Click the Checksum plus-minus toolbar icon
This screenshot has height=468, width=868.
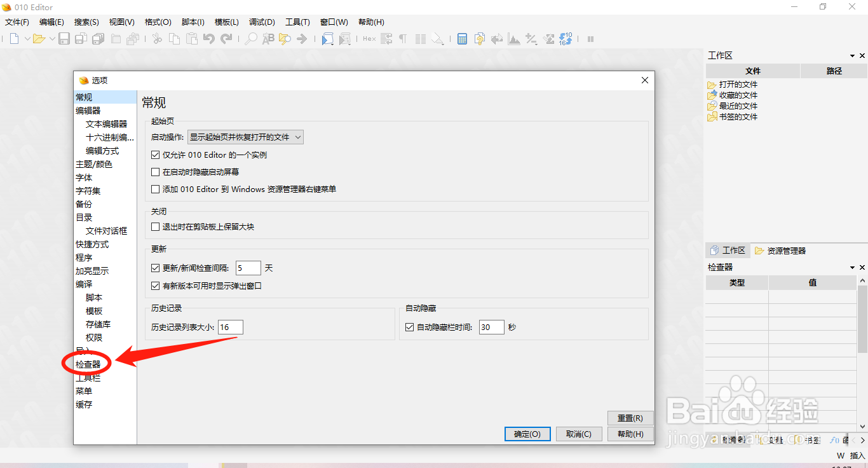click(x=531, y=39)
